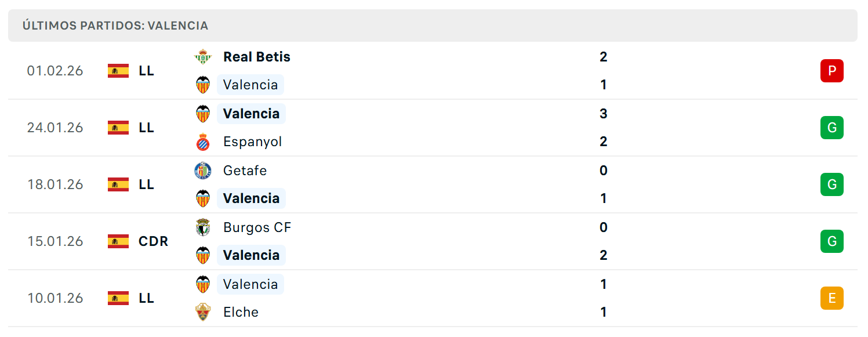The image size is (868, 337).
Task: Click the Getafe club crest
Action: [203, 171]
